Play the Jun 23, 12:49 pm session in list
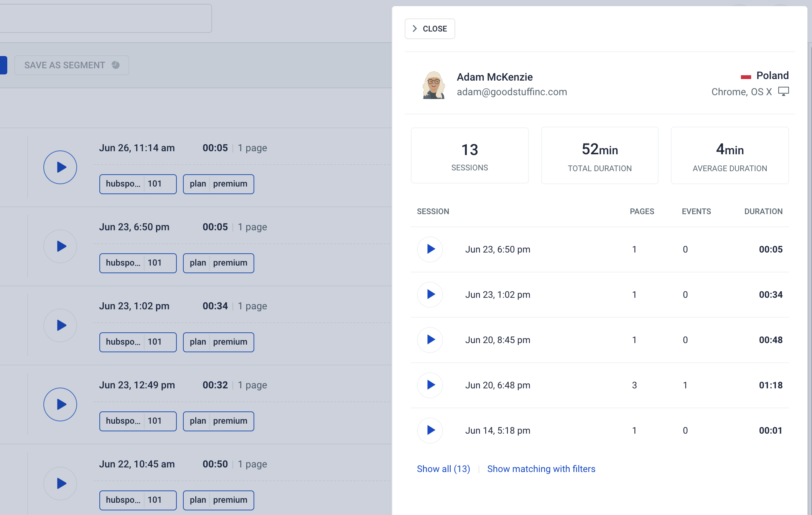The image size is (812, 515). 60,404
